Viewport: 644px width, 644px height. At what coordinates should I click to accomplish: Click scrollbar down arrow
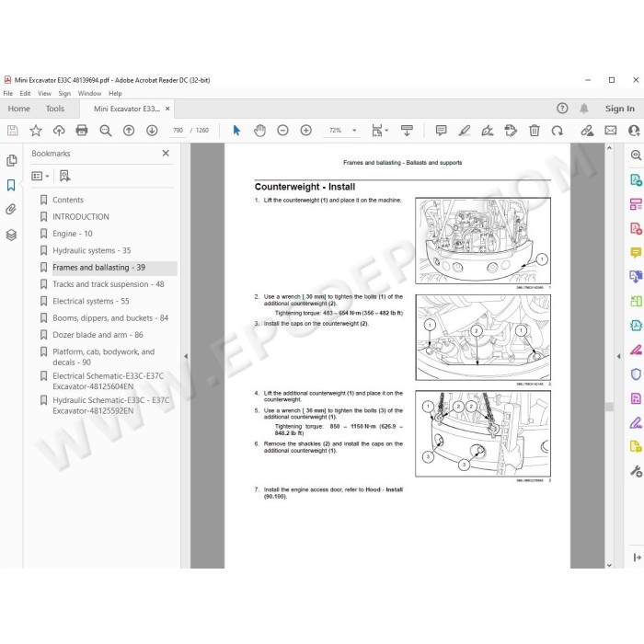tap(609, 565)
